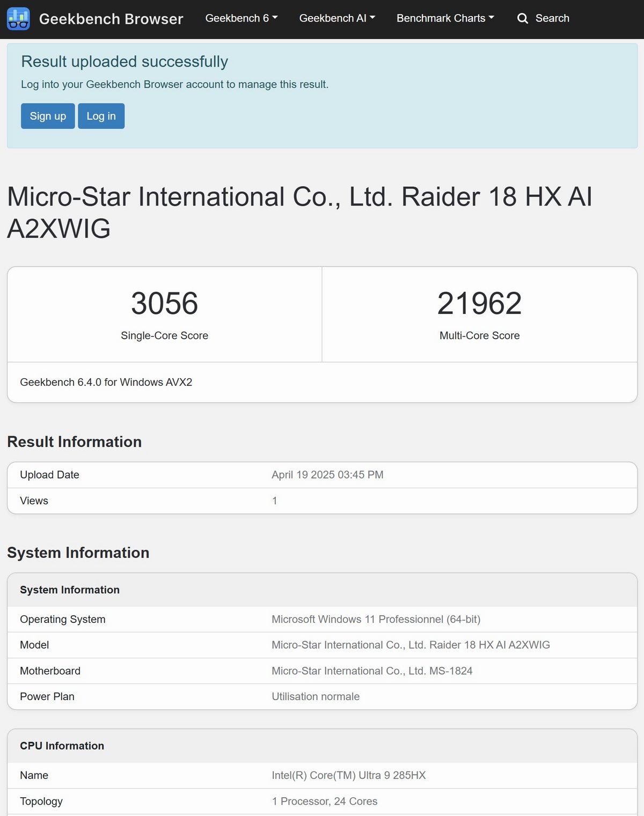Select the Upload Date label

49,475
